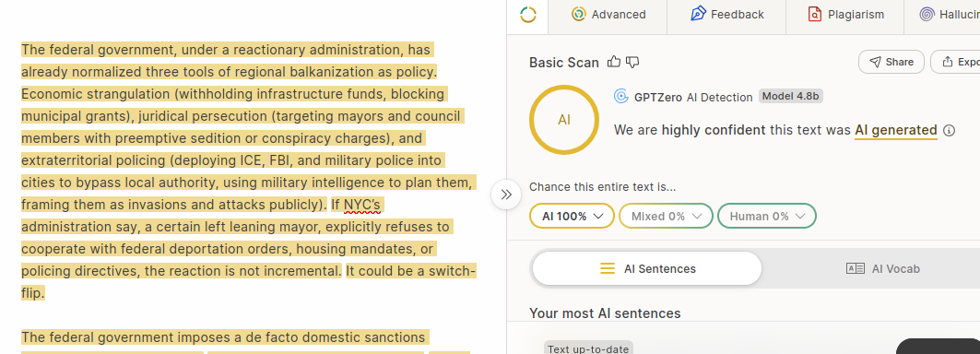This screenshot has height=354, width=980.
Task: Click the large AI score ring
Action: (563, 120)
